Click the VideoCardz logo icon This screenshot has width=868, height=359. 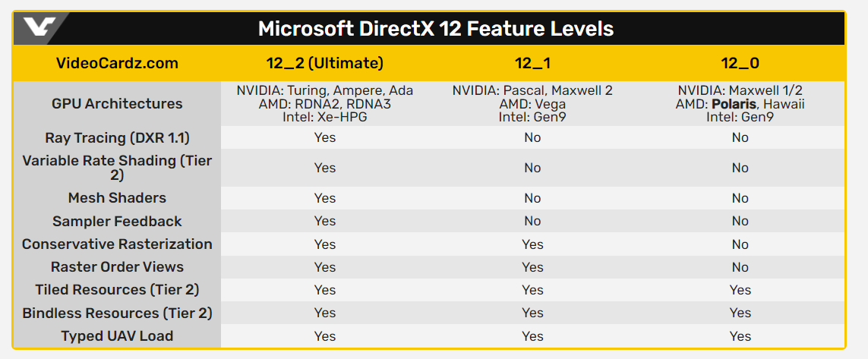[x=37, y=28]
